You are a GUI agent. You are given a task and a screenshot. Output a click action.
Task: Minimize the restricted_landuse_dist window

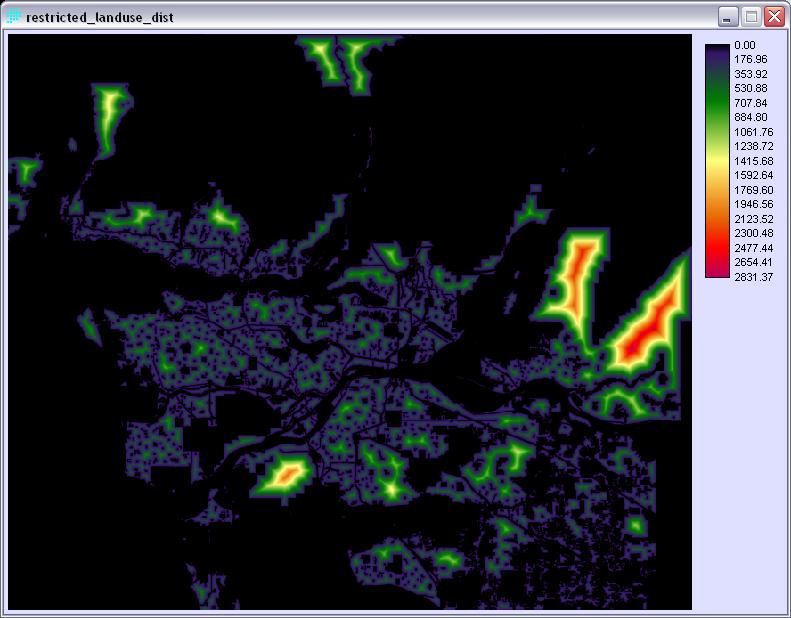pyautogui.click(x=728, y=17)
